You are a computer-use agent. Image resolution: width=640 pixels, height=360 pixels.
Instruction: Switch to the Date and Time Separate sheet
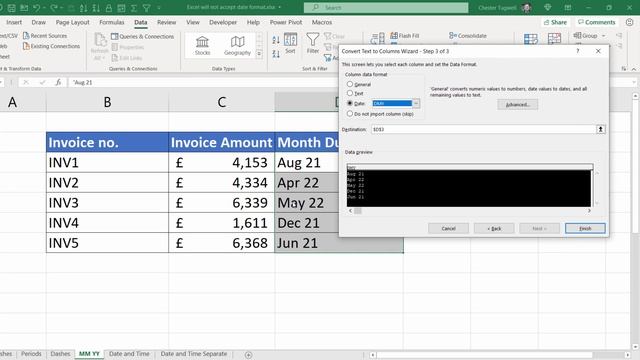tap(193, 354)
